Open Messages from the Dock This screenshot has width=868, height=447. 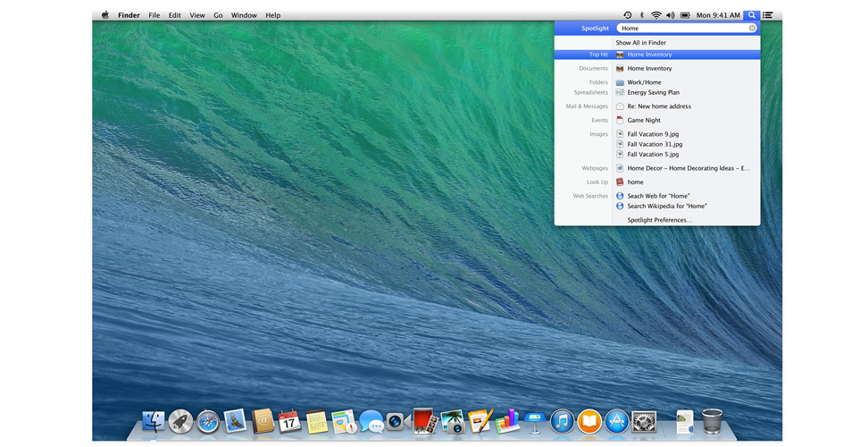pyautogui.click(x=371, y=422)
